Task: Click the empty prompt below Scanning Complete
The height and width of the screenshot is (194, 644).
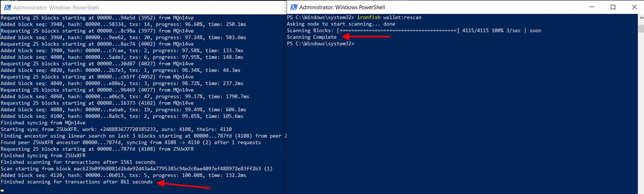Action: 320,44
